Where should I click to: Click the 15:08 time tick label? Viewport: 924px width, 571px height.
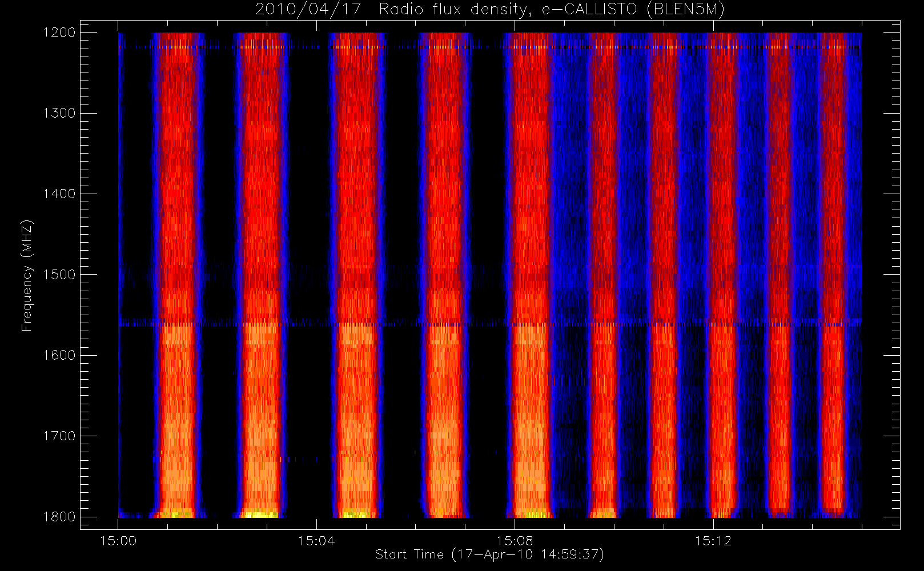[x=515, y=541]
